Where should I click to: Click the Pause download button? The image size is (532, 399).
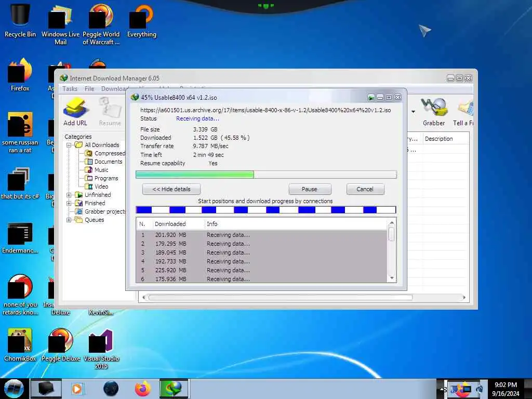pyautogui.click(x=310, y=189)
